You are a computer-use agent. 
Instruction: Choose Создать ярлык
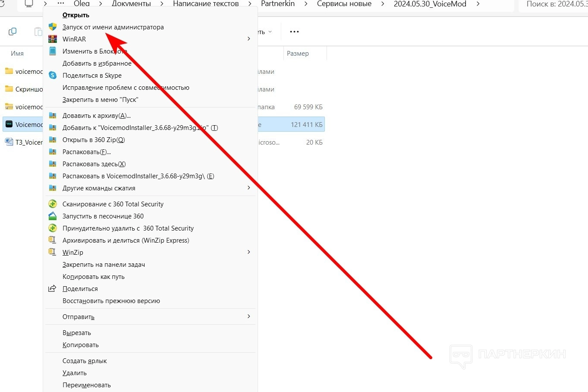click(x=85, y=360)
